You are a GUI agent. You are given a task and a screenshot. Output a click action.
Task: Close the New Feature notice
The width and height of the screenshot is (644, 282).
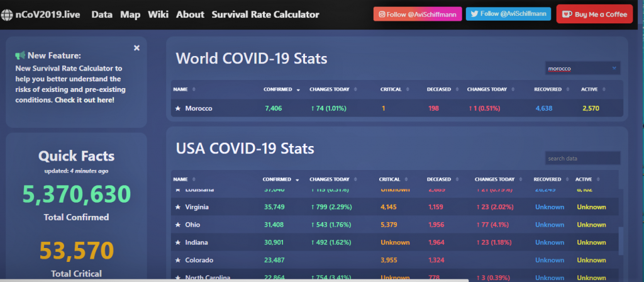[x=136, y=48]
